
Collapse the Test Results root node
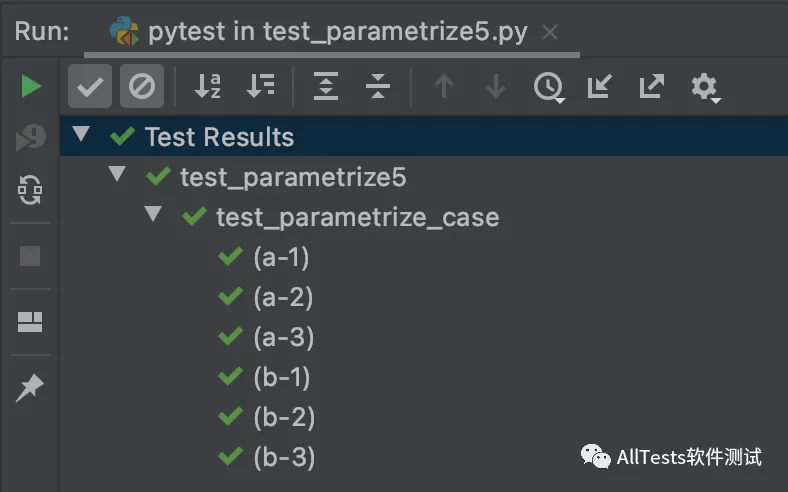81,135
